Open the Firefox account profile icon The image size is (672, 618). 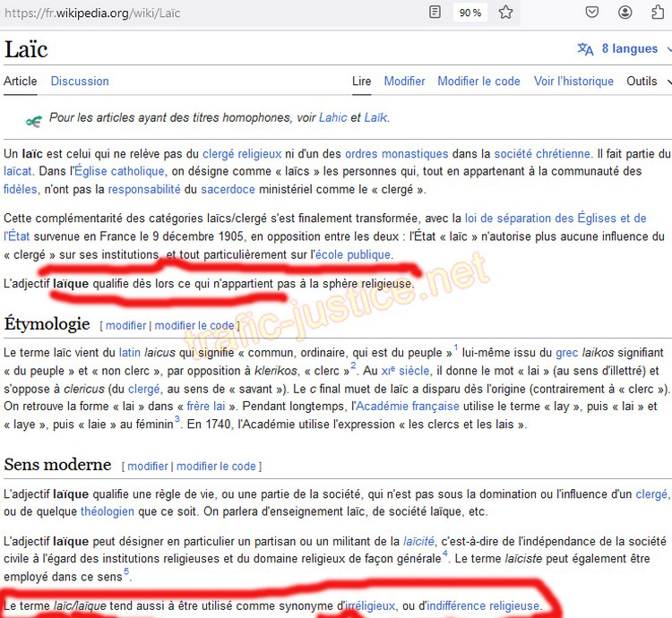(625, 13)
